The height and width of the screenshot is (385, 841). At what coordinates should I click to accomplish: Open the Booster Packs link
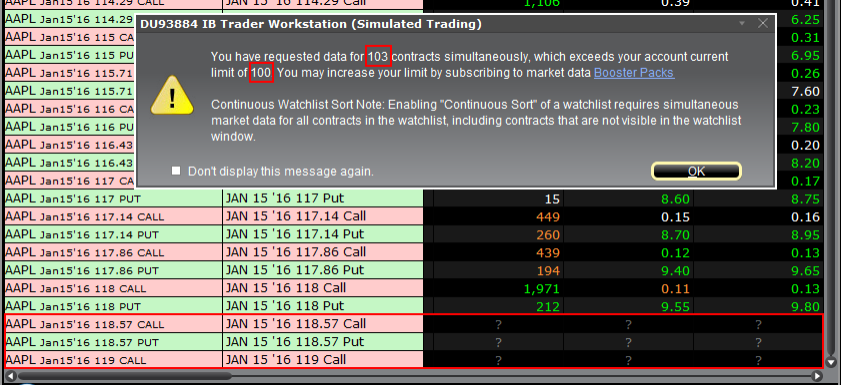(634, 72)
